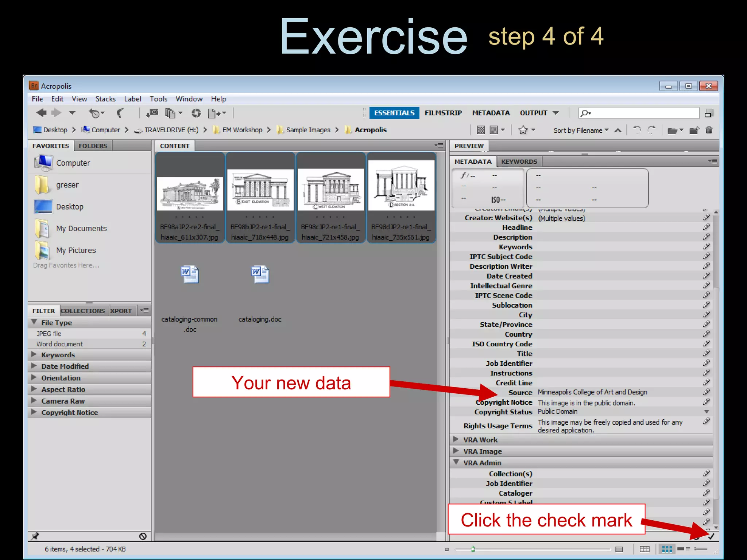The width and height of the screenshot is (747, 560).
Task: Open the Stacks menu
Action: coord(105,99)
